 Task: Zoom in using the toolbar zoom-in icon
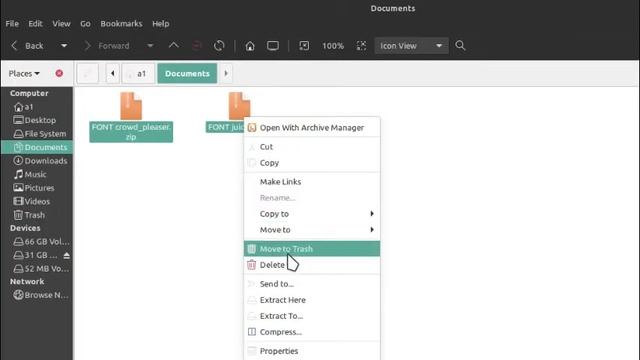point(361,46)
